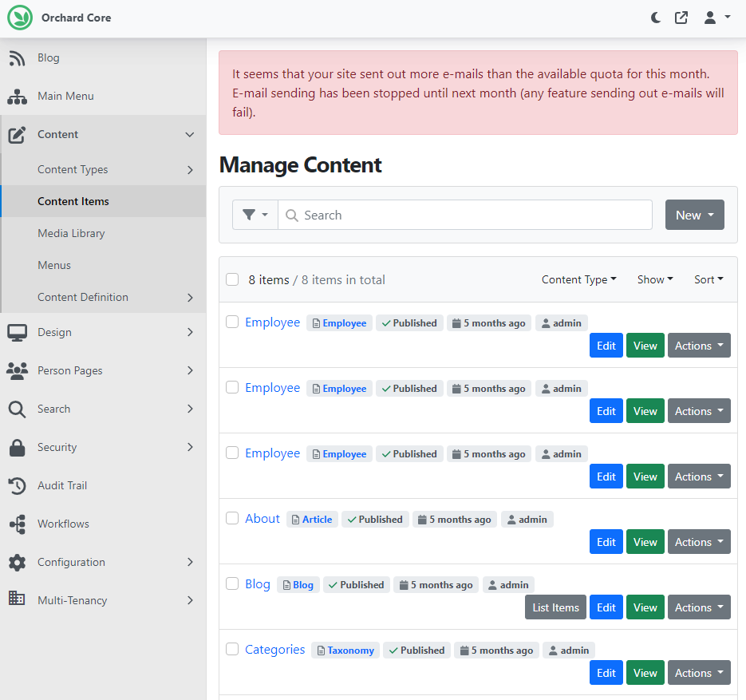The height and width of the screenshot is (700, 746).
Task: Expand the Content Types submenu chevron
Action: pyautogui.click(x=191, y=170)
